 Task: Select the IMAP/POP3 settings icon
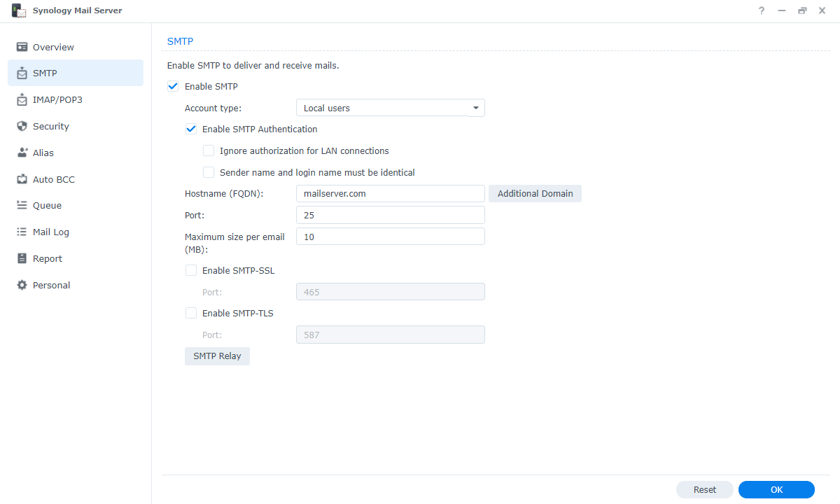22,99
